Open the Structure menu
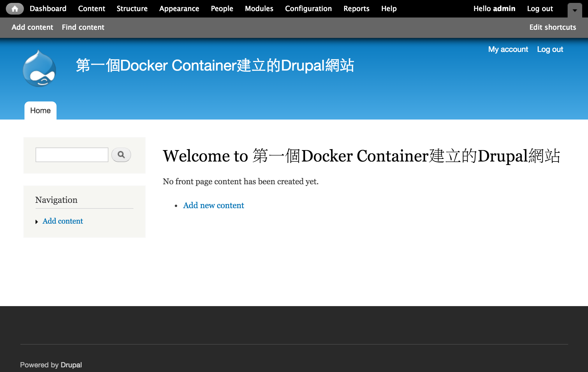 click(132, 9)
